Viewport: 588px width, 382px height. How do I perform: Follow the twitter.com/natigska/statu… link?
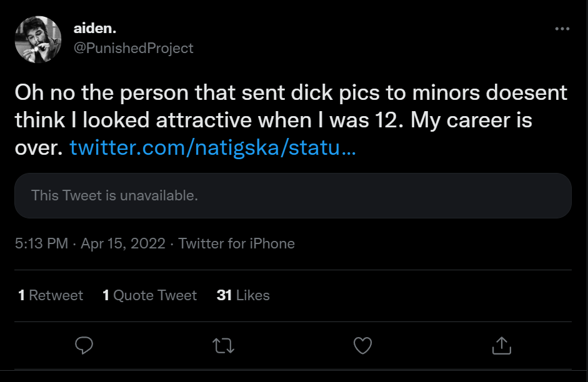point(212,147)
